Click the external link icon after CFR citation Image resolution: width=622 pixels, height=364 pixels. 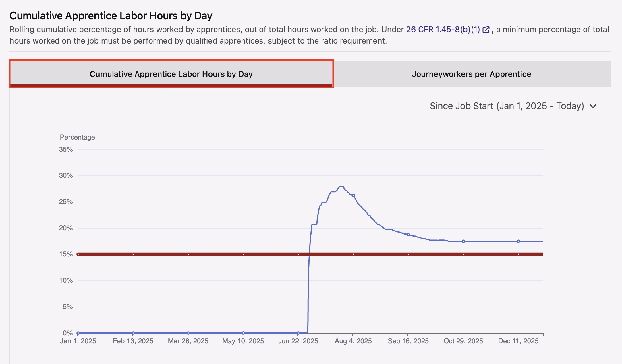tap(486, 30)
